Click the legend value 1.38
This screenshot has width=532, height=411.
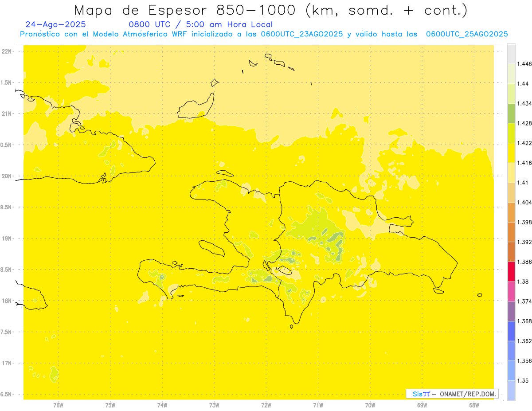[x=523, y=282]
